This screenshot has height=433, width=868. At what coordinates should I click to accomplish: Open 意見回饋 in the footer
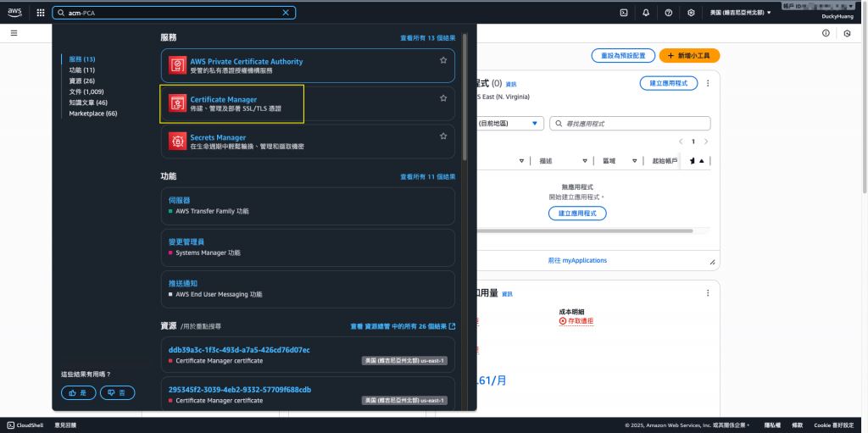click(65, 425)
